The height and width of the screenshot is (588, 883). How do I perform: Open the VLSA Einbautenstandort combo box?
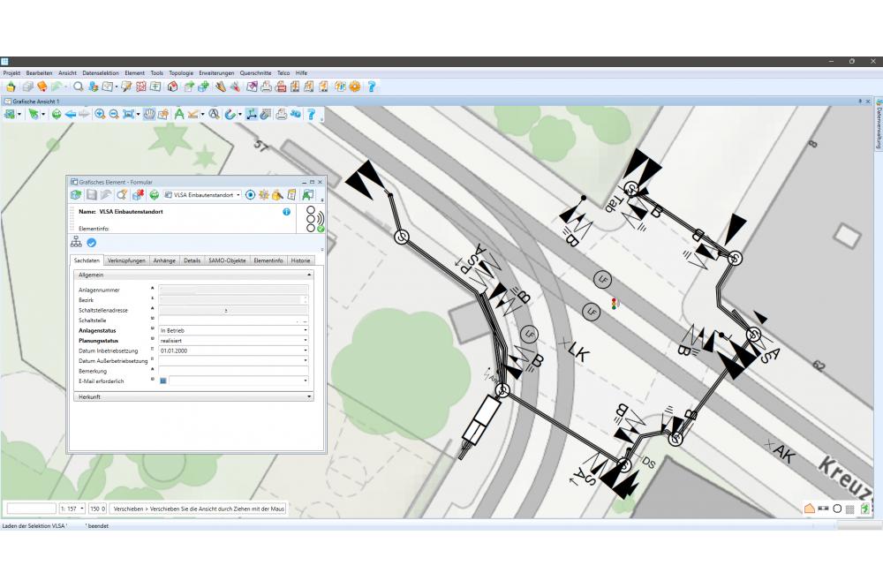[x=238, y=194]
